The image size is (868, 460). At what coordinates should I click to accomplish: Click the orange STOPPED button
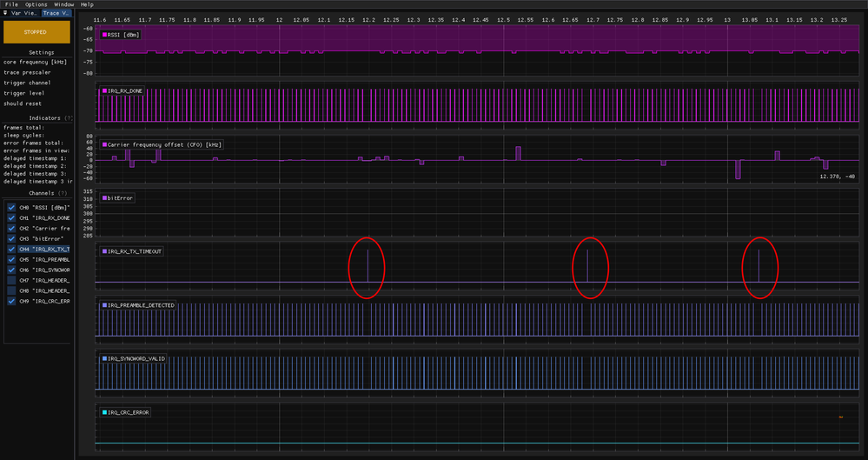[36, 32]
